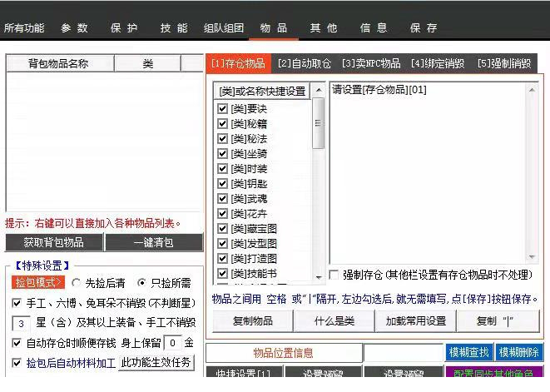Toggle the [类]武魂 checkbox

click(x=222, y=199)
